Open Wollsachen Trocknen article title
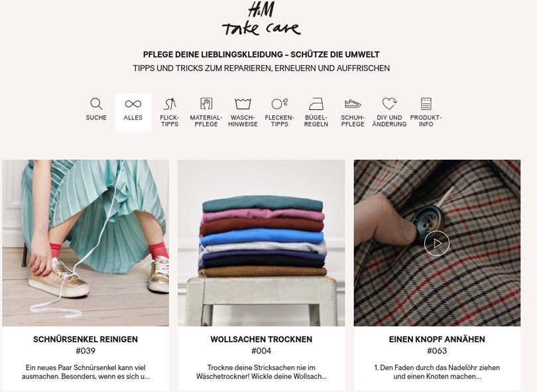Image resolution: width=537 pixels, height=392 pixels. (x=261, y=339)
